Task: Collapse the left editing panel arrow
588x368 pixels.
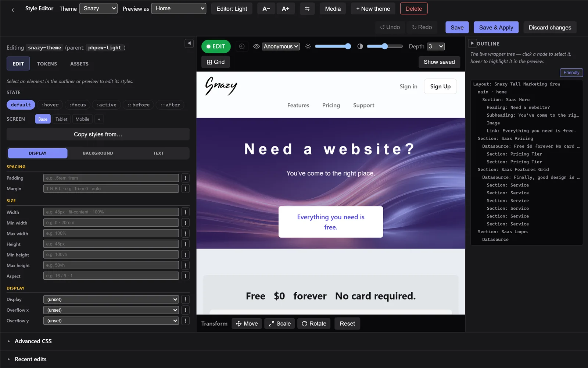Action: click(x=189, y=43)
